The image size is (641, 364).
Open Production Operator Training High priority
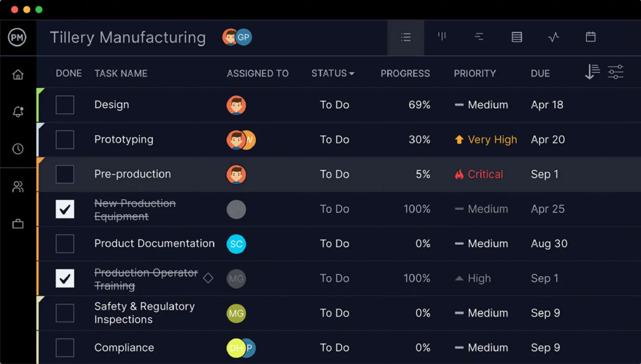click(x=473, y=279)
